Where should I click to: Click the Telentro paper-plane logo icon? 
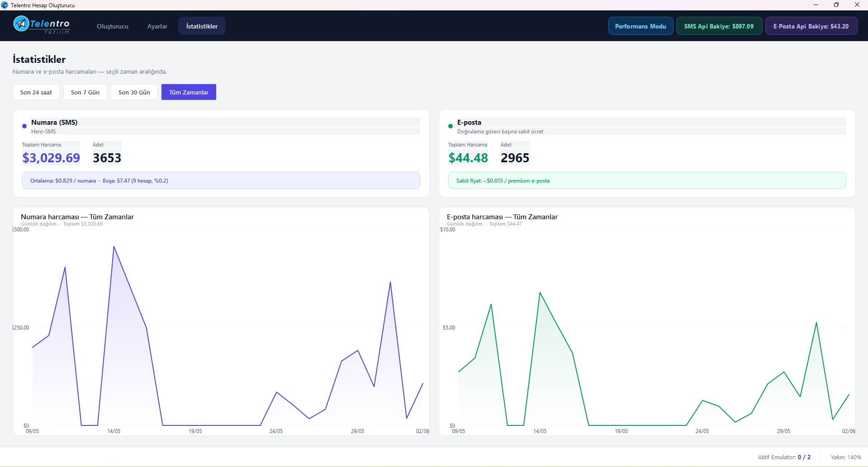click(21, 24)
